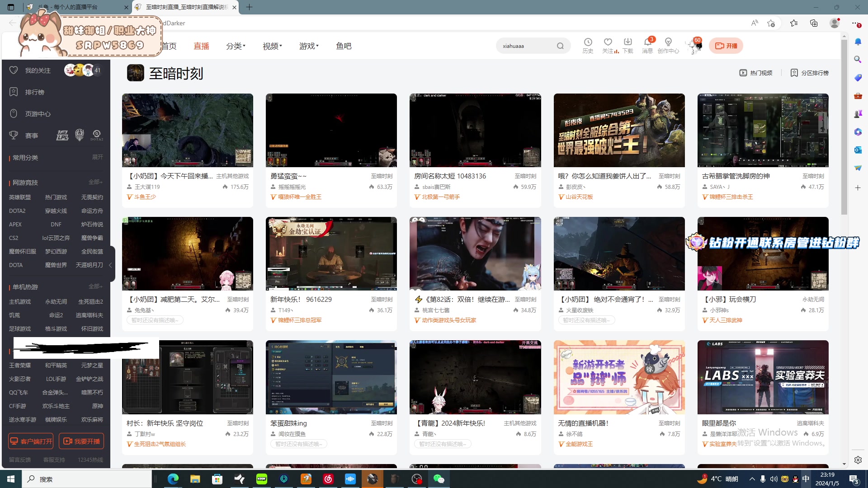Click the 我要开播 button
Image resolution: width=868 pixels, height=488 pixels.
coord(81,441)
